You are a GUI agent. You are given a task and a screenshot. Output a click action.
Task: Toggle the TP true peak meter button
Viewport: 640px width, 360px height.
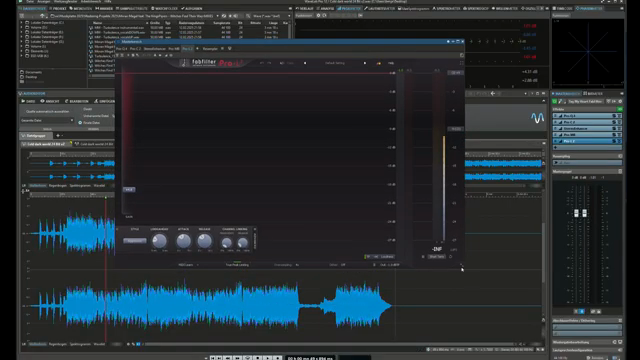tap(368, 257)
